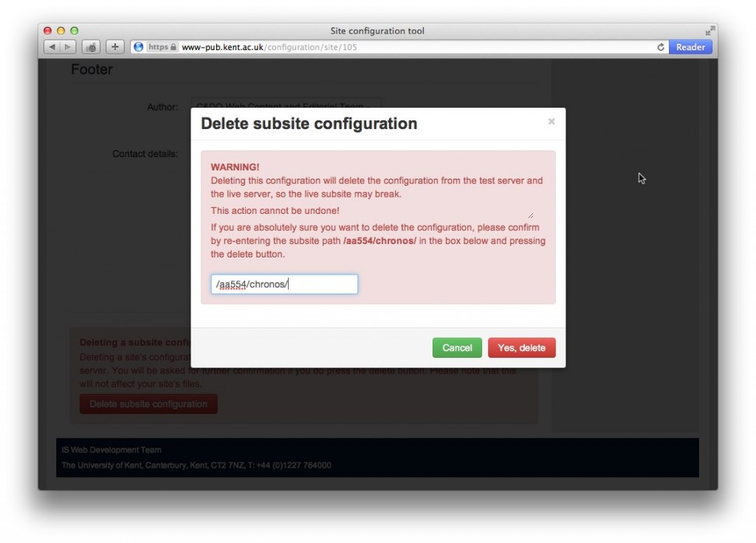Confirm with the Yes, delete button

pos(521,348)
